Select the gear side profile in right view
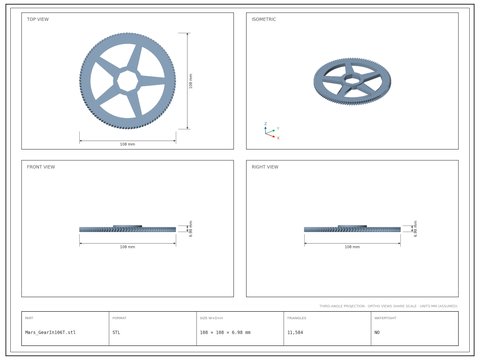The height and width of the screenshot is (360, 480). point(352,228)
